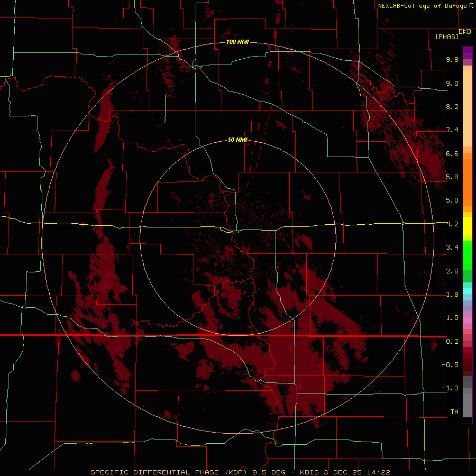The width and height of the screenshot is (476, 476).
Task: Click the '0.5 DEG' tilt text
Action: pos(269,472)
